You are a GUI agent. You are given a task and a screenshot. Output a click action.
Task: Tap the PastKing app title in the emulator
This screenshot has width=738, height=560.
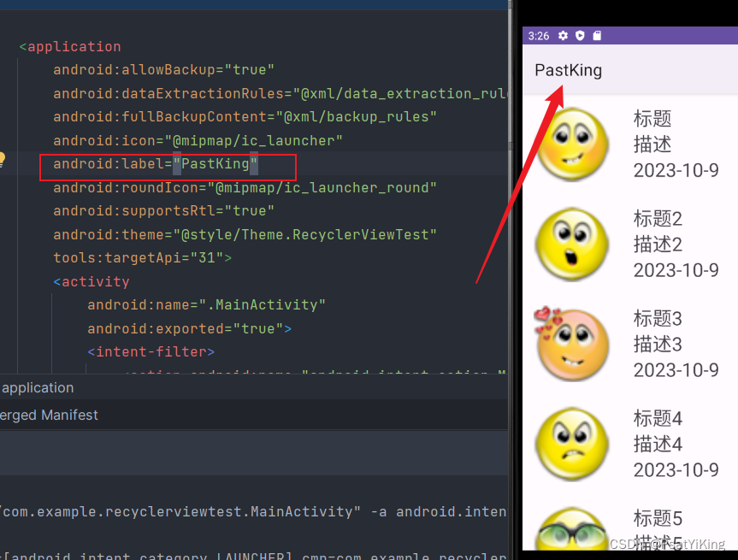pyautogui.click(x=568, y=70)
